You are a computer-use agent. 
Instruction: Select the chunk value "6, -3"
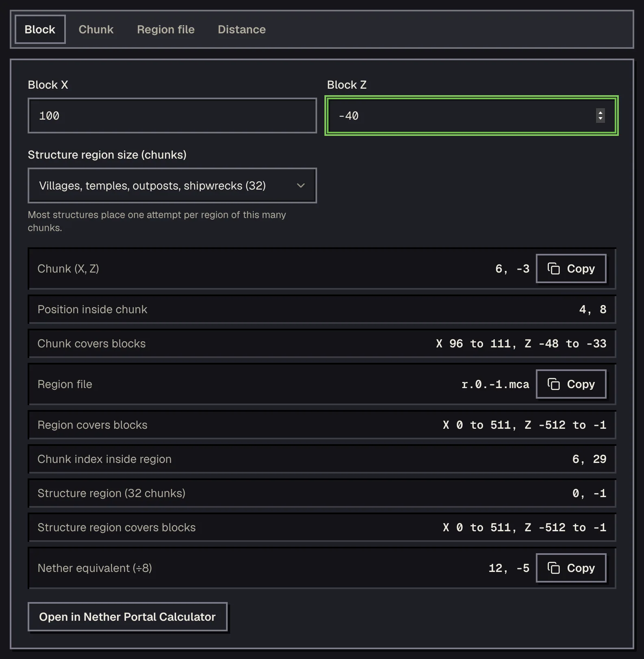pyautogui.click(x=512, y=268)
